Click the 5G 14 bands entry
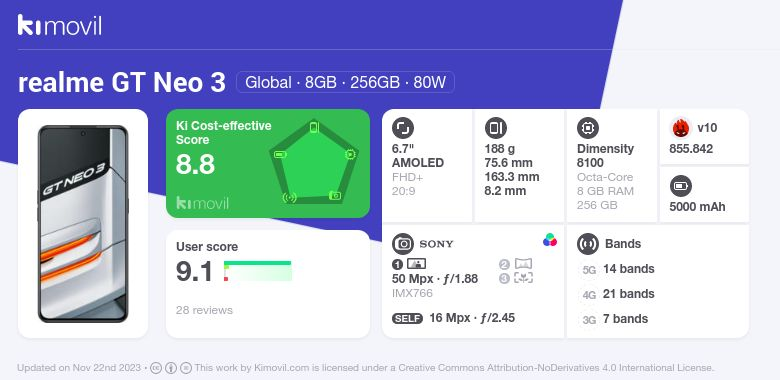The width and height of the screenshot is (780, 380). tap(617, 269)
